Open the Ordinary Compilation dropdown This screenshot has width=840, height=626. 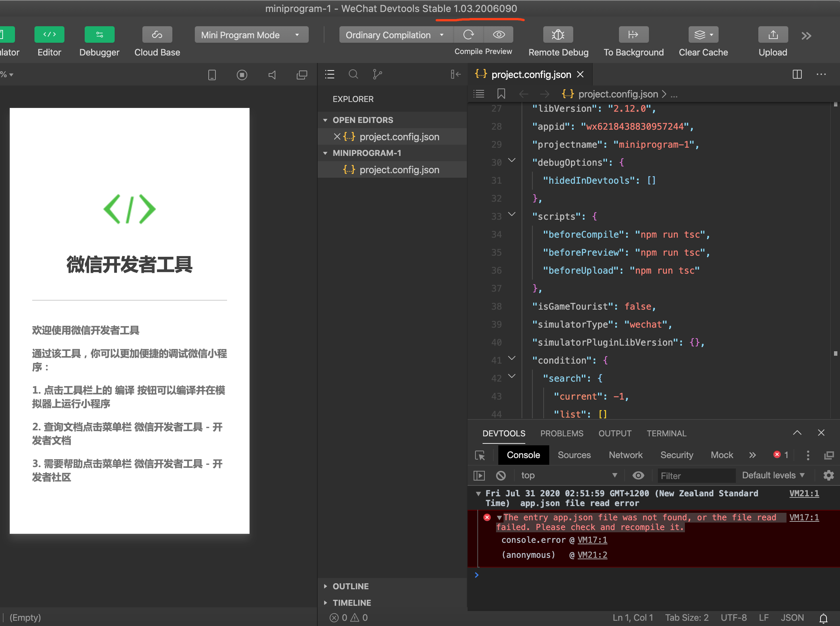396,35
